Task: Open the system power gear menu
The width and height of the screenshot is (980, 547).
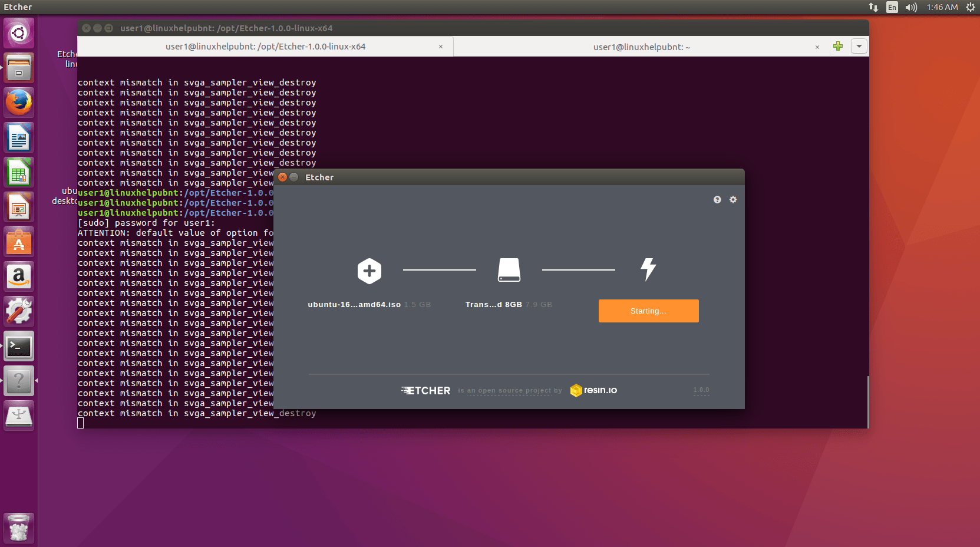Action: 971,7
